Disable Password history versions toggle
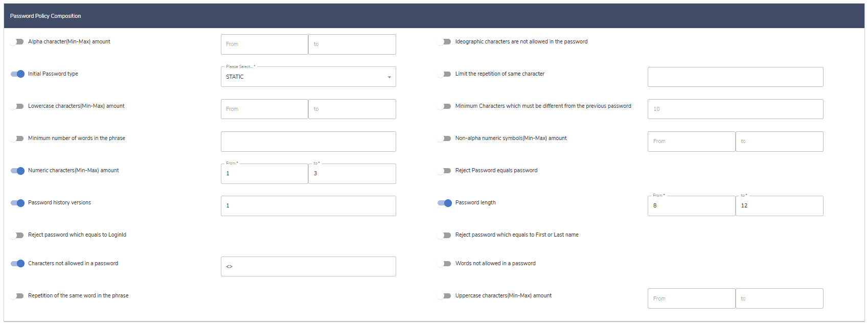This screenshot has width=868, height=325. click(18, 203)
